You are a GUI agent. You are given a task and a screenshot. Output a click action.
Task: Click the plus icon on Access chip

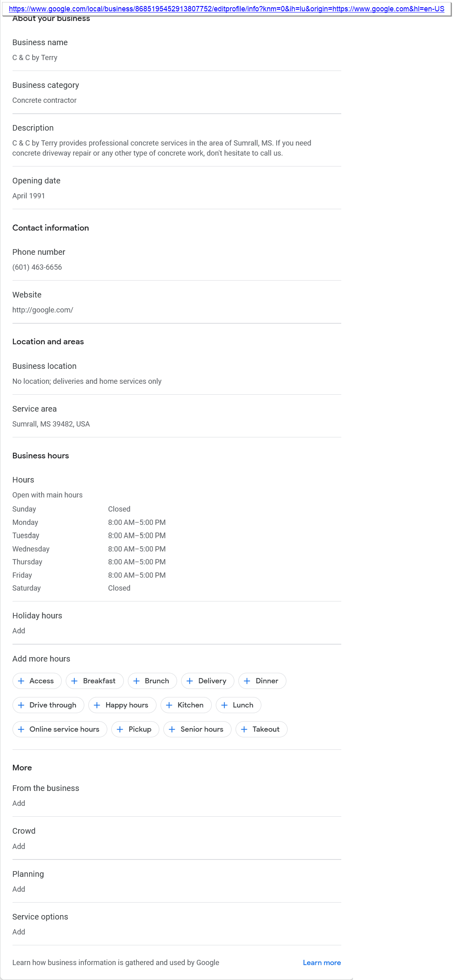(x=21, y=681)
